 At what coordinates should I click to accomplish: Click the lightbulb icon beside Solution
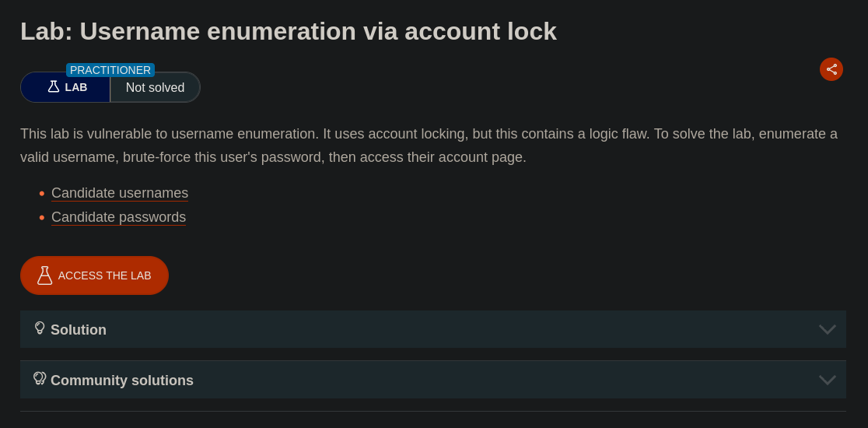pos(40,328)
